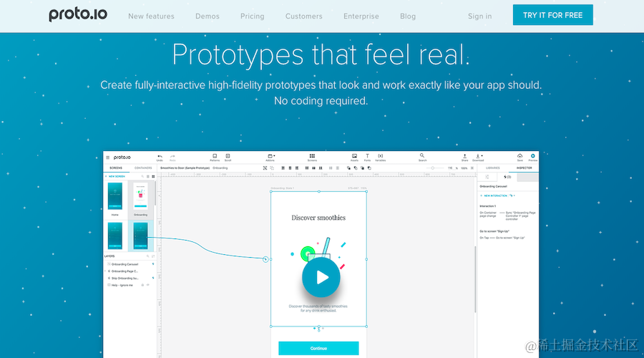This screenshot has height=358, width=644.
Task: Click the Search magnifier icon in the toolbar
Action: pos(421,155)
